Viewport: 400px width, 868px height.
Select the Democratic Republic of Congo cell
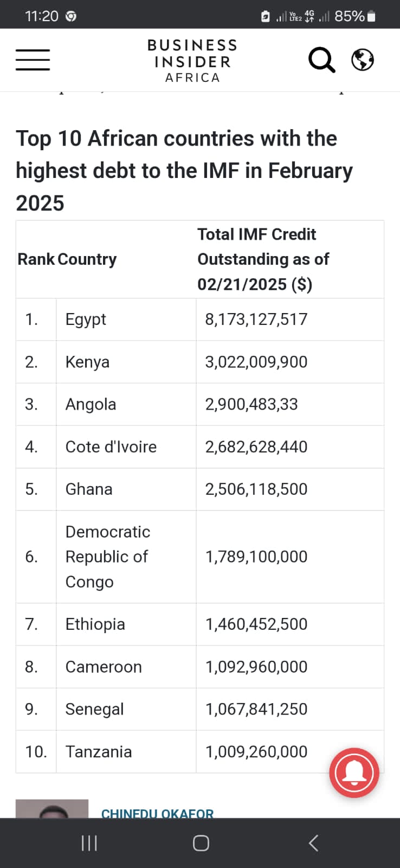pyautogui.click(x=107, y=557)
